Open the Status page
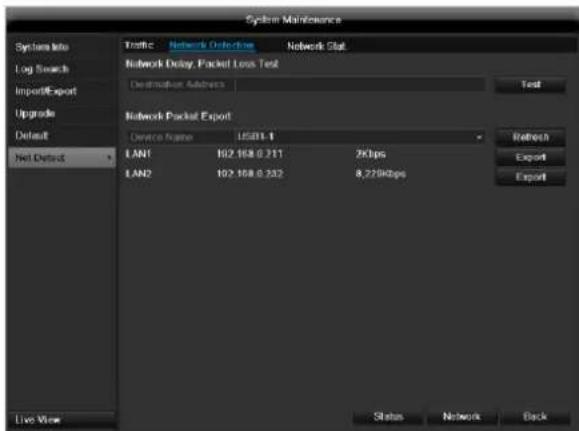The image size is (579, 431). pyautogui.click(x=388, y=417)
